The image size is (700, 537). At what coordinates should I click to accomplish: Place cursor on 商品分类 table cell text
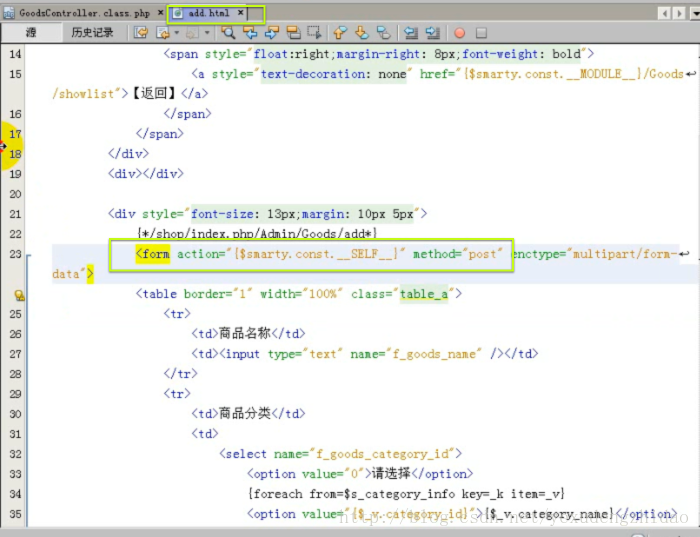pos(245,413)
